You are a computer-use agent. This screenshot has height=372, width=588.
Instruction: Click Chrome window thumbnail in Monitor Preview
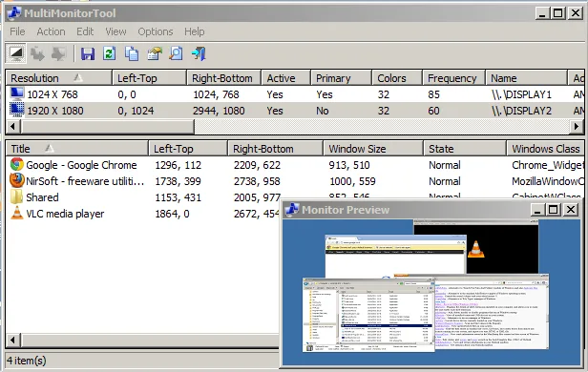395,256
